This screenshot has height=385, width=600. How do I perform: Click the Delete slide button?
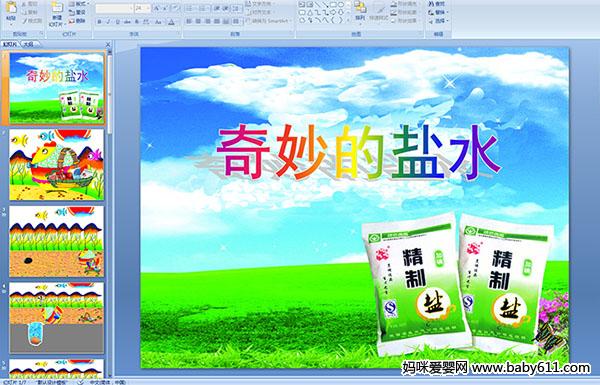point(78,21)
